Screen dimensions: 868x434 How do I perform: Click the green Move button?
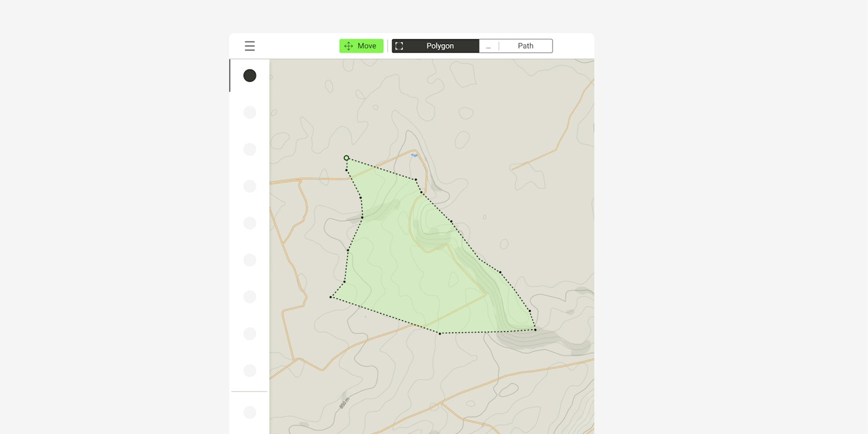pyautogui.click(x=361, y=46)
